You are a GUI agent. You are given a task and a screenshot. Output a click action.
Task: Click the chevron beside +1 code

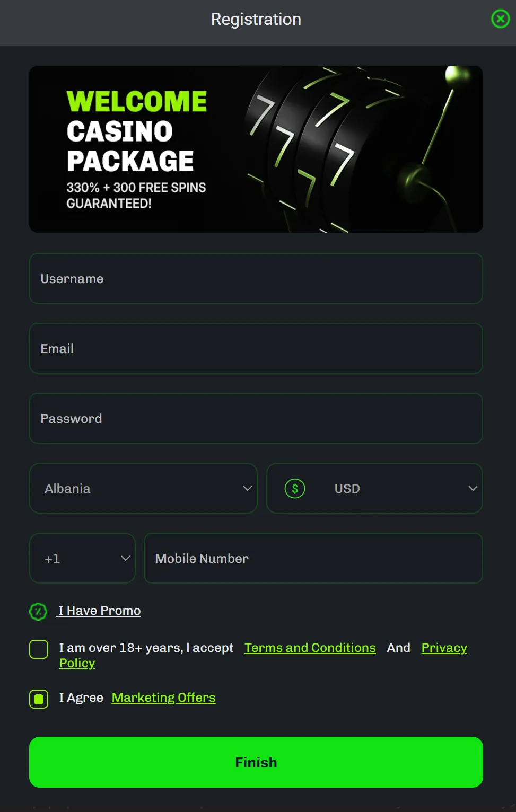[x=125, y=558]
